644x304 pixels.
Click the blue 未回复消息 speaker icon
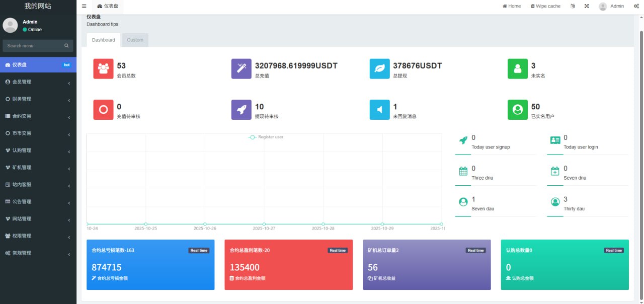point(379,109)
